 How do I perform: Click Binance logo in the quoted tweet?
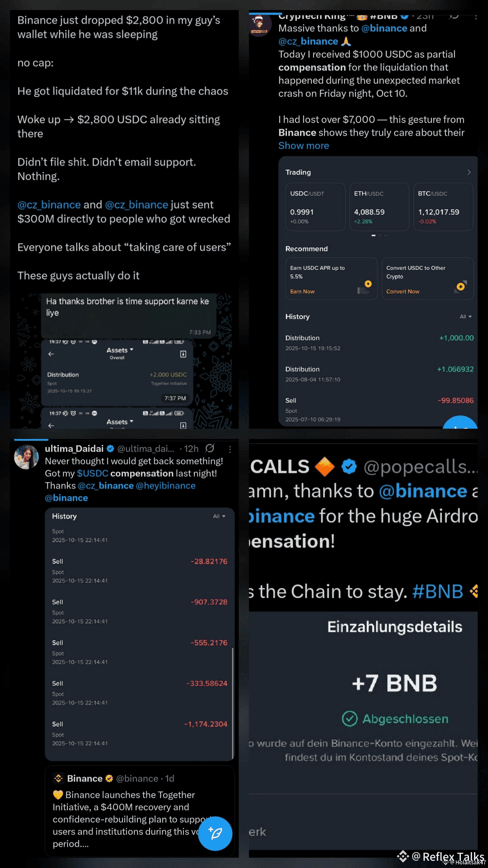(x=58, y=778)
